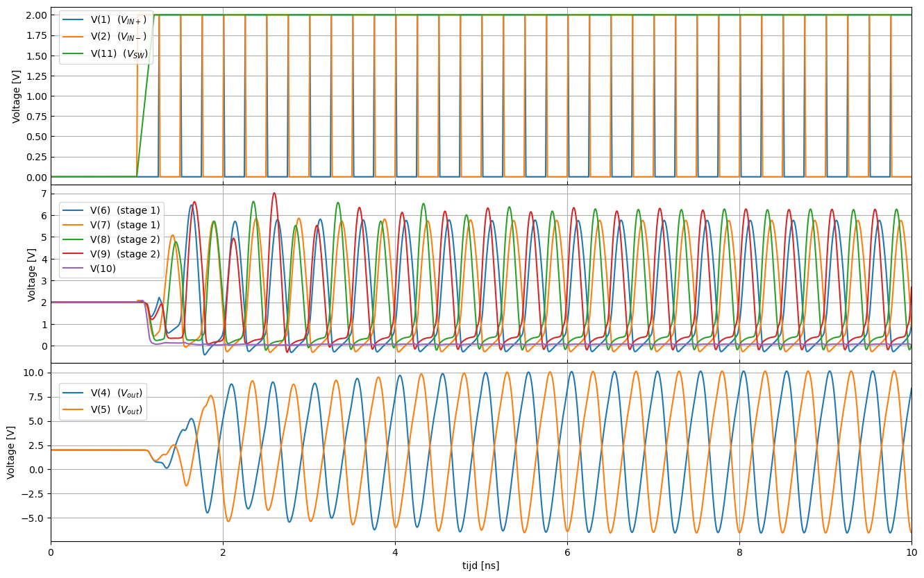Click the V(6) stage 1 legend entry
The image size is (924, 578).
point(125,210)
